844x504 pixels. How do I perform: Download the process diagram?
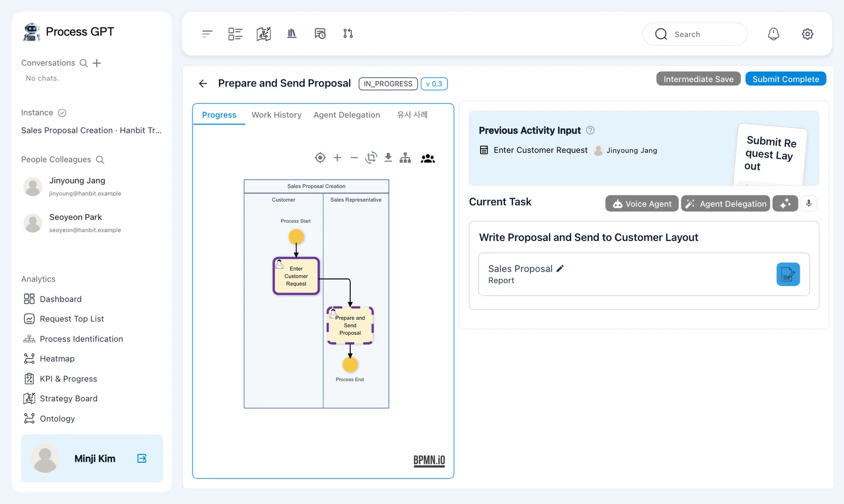coord(388,158)
